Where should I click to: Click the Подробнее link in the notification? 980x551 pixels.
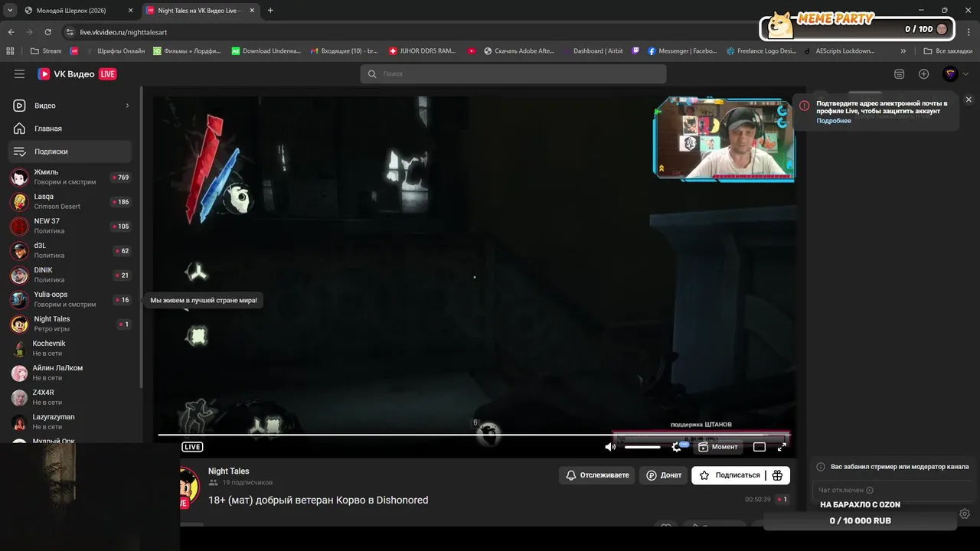(x=834, y=121)
